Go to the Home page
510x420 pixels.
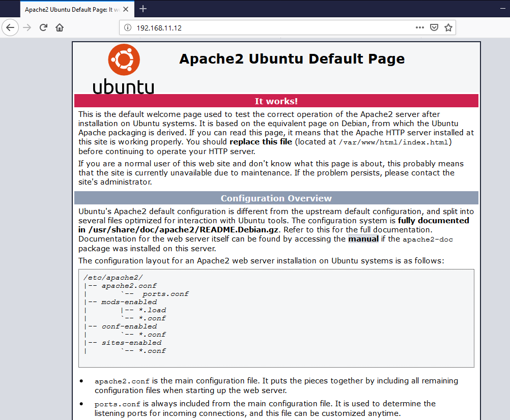[x=60, y=27]
